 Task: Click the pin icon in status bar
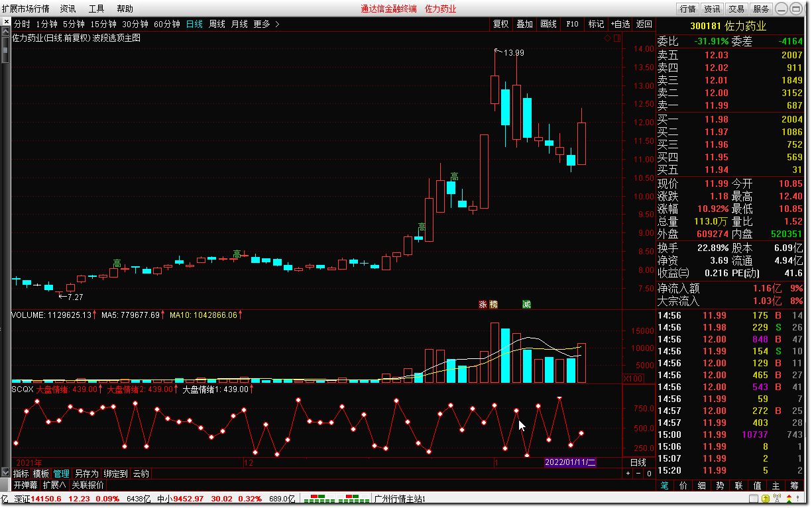[x=797, y=499]
